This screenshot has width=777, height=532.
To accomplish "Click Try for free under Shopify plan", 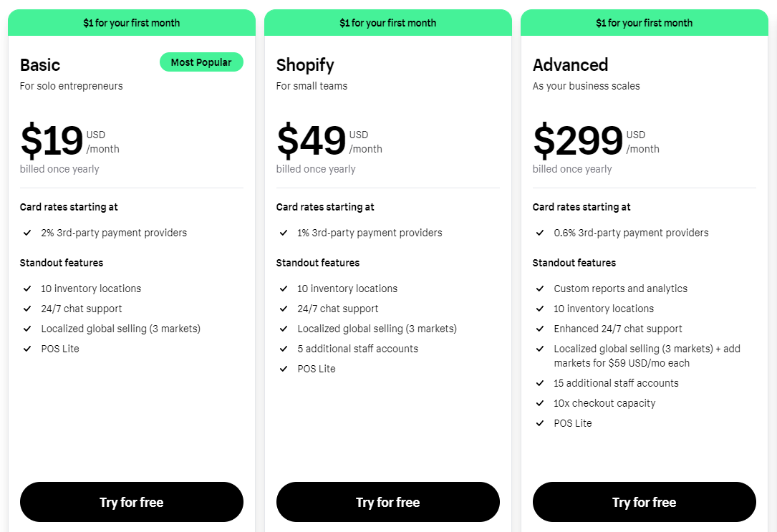I will [x=387, y=502].
